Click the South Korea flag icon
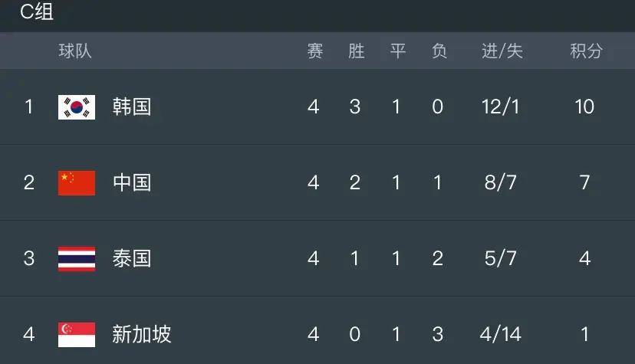The image size is (635, 364). 77,107
